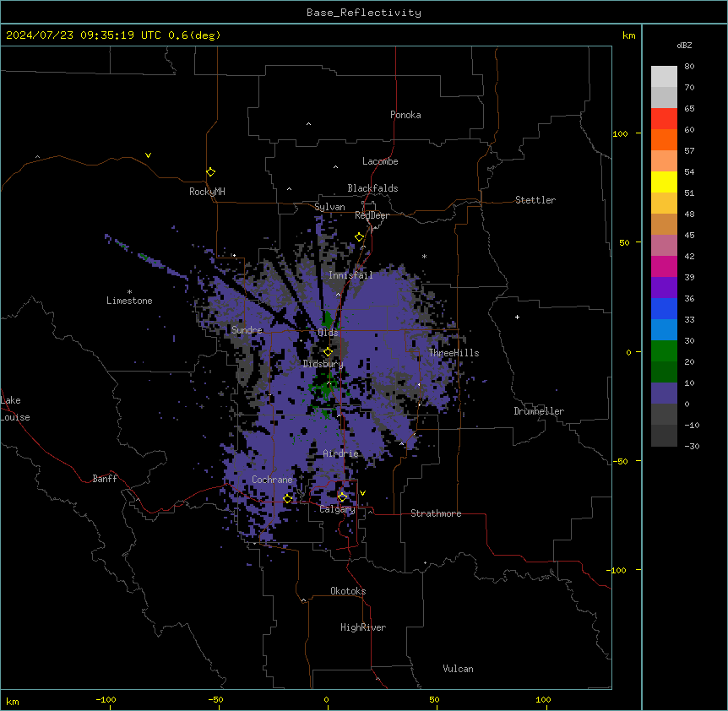
Task: Click the yellow diamond marker south of RedDeer
Action: coord(360,237)
